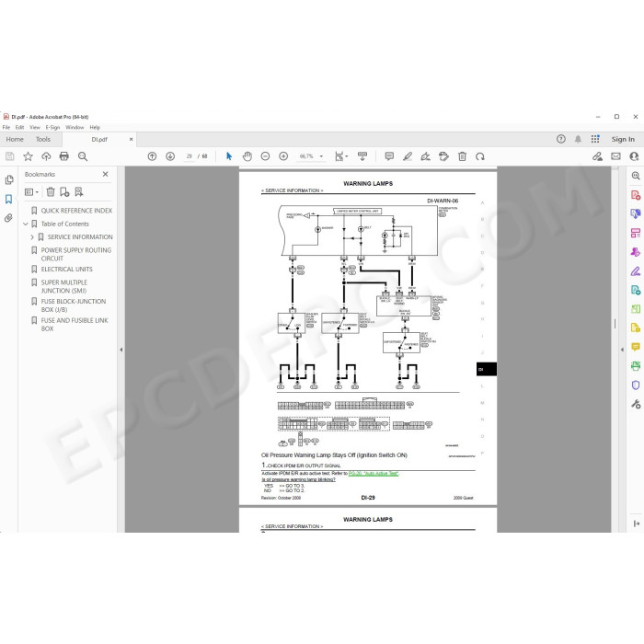Open More Tools wrench icon

click(636, 404)
